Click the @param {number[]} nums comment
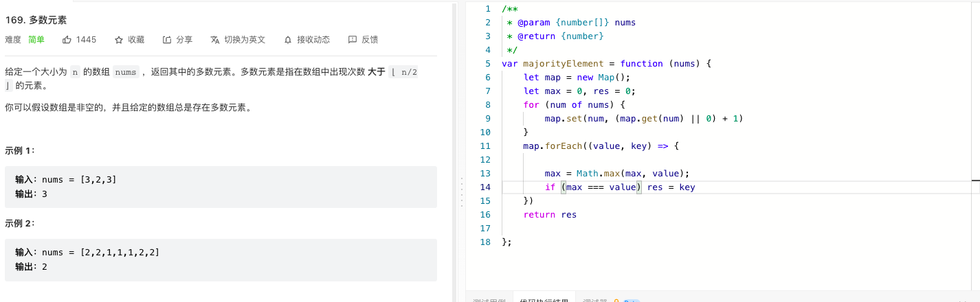The width and height of the screenshot is (980, 302). pos(571,22)
